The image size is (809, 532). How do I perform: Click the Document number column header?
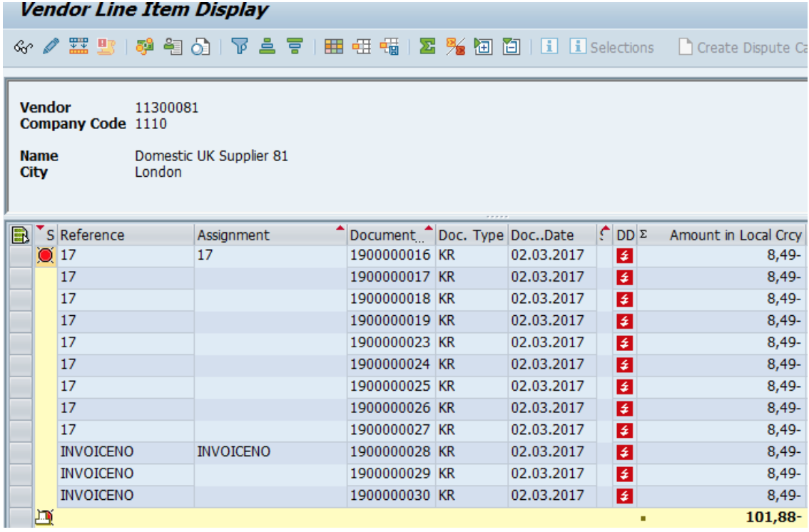pyautogui.click(x=391, y=235)
